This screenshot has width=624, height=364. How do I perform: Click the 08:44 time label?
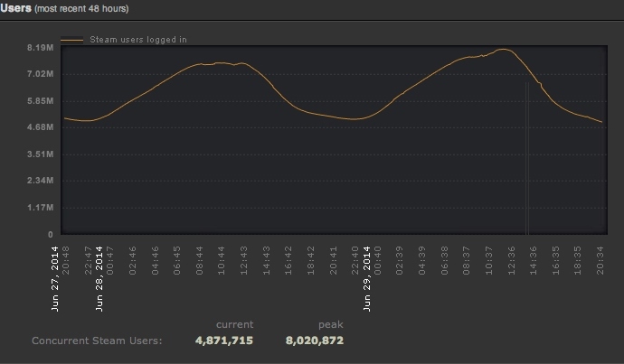coord(199,260)
